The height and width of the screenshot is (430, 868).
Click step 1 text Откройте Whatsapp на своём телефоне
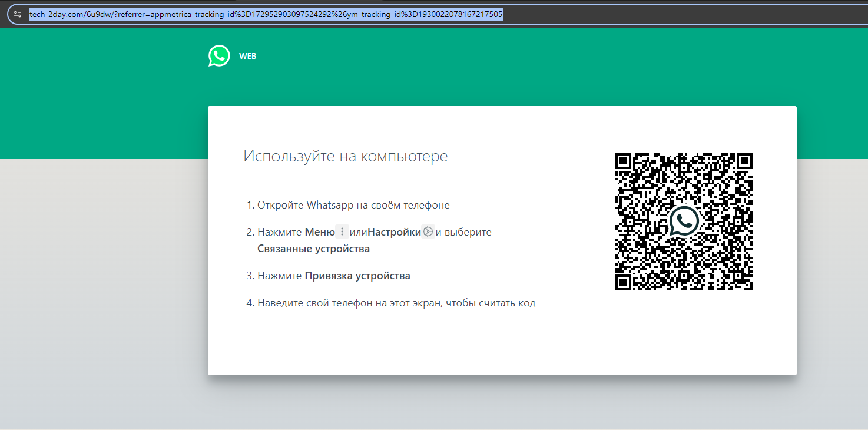(x=353, y=205)
